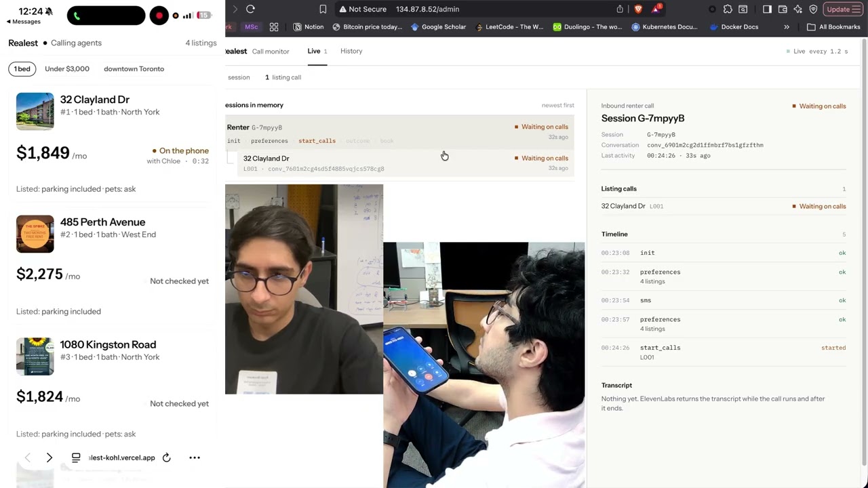868x488 pixels.
Task: Open the phone browser reader/tabs icon
Action: [76, 457]
